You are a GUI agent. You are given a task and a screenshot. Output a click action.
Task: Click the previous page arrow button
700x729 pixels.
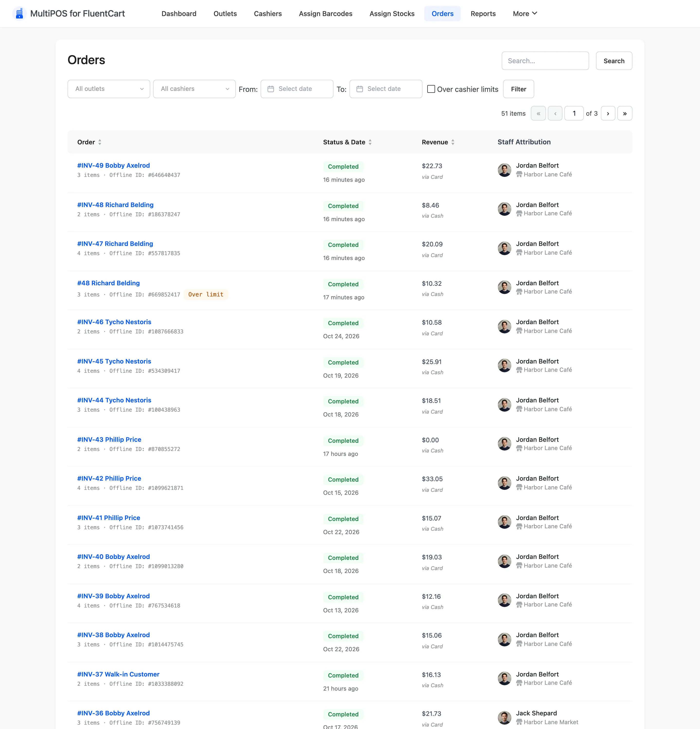[x=555, y=113]
